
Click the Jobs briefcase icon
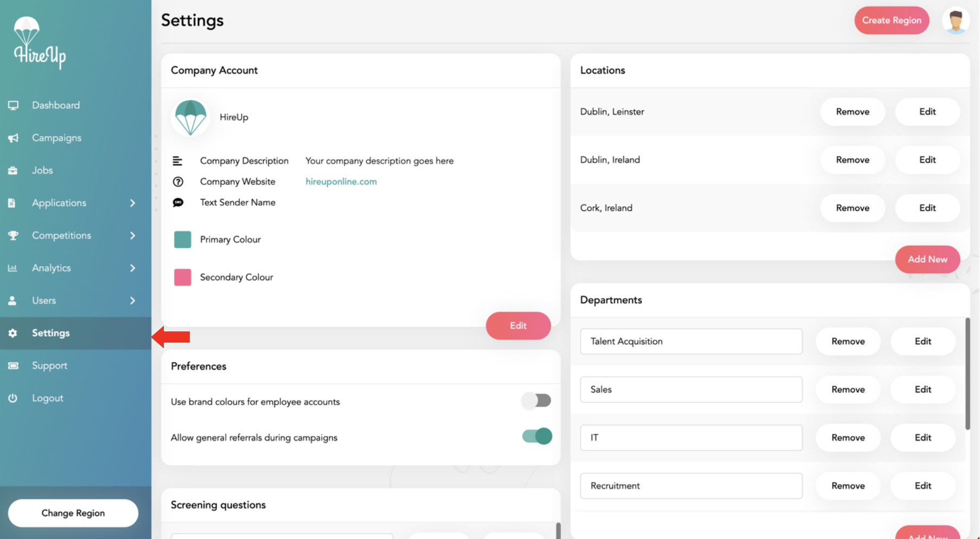pyautogui.click(x=13, y=170)
